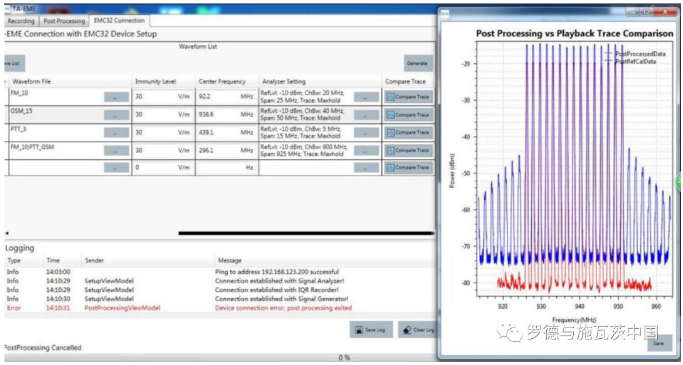Click Compare Trace icon in the empty row

click(x=390, y=167)
